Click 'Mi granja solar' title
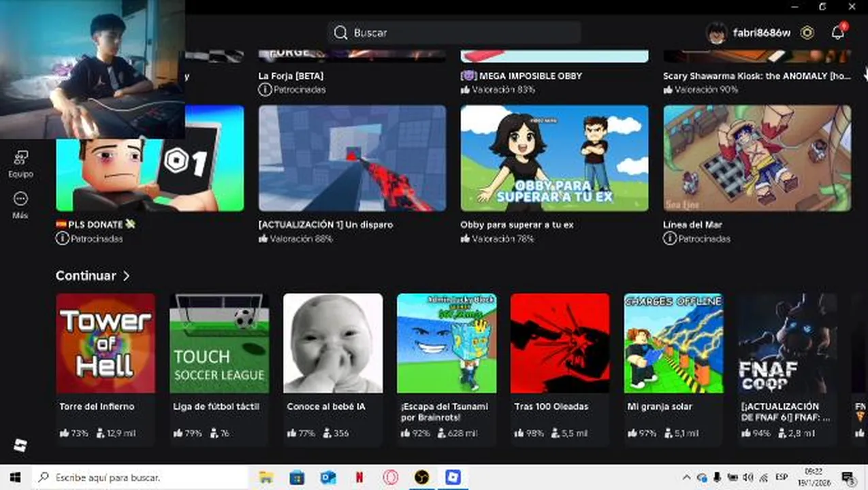Image resolution: width=868 pixels, height=490 pixels. coord(660,406)
